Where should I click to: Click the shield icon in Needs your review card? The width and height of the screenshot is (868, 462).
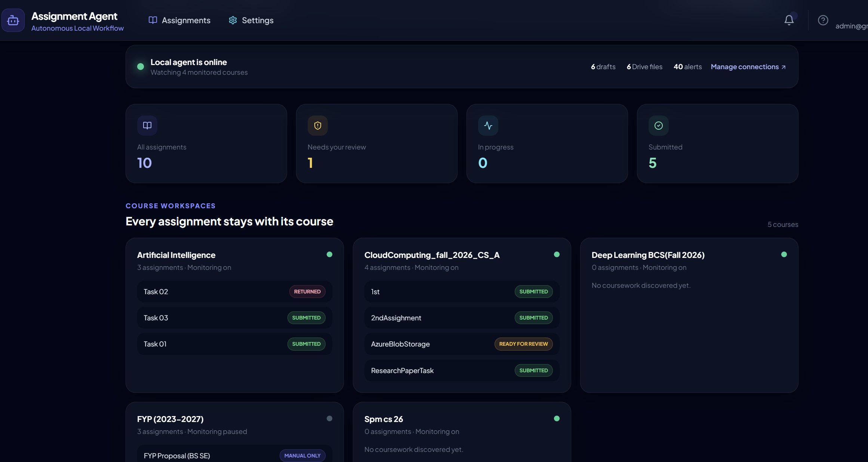pyautogui.click(x=318, y=126)
